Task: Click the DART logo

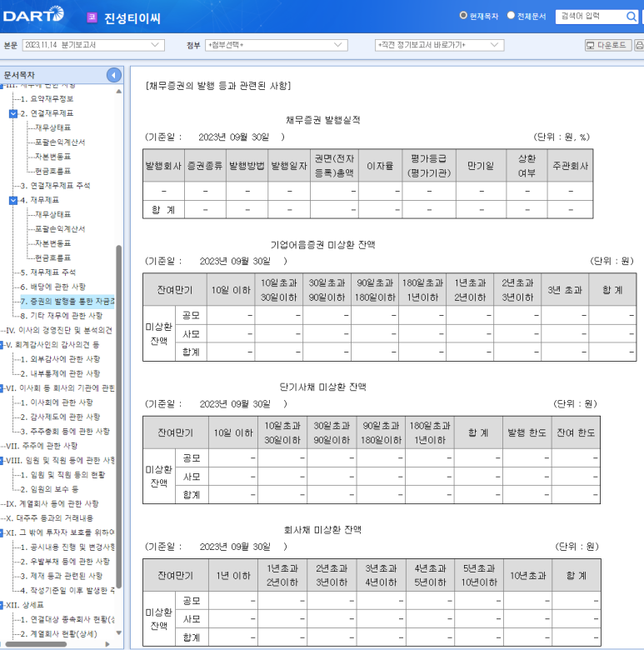Action: click(33, 15)
